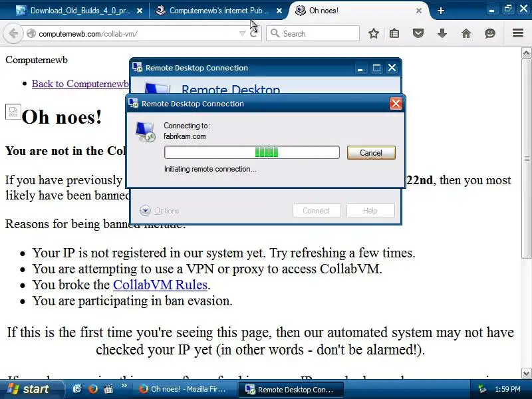Click the vertical scrollbar thumb
This screenshot has width=532, height=399.
point(526,158)
